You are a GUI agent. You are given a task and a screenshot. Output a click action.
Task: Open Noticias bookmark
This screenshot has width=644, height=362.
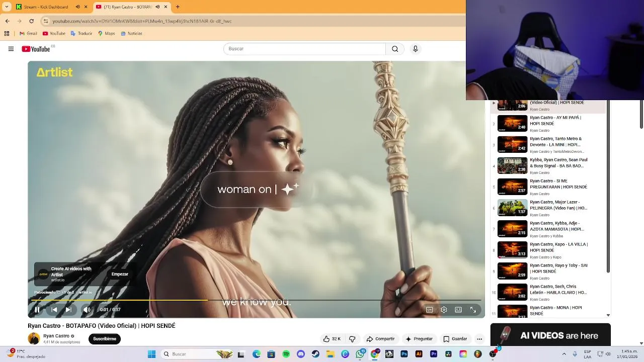(131, 34)
